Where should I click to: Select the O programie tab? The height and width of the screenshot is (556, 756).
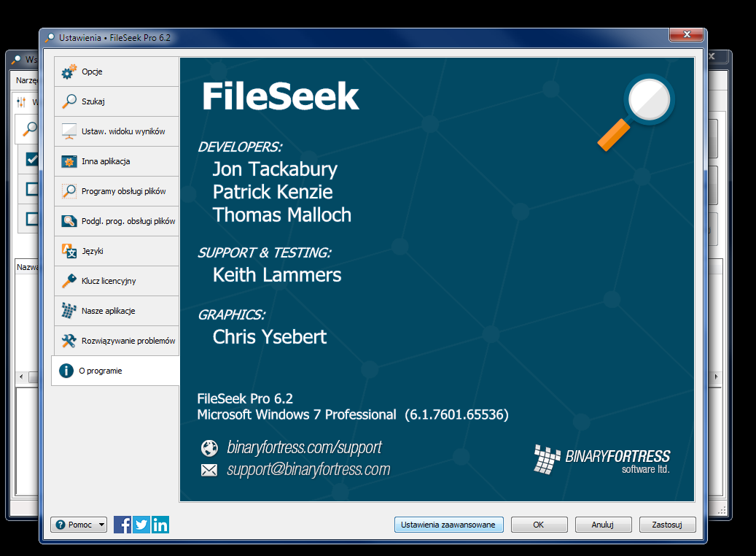pos(116,371)
